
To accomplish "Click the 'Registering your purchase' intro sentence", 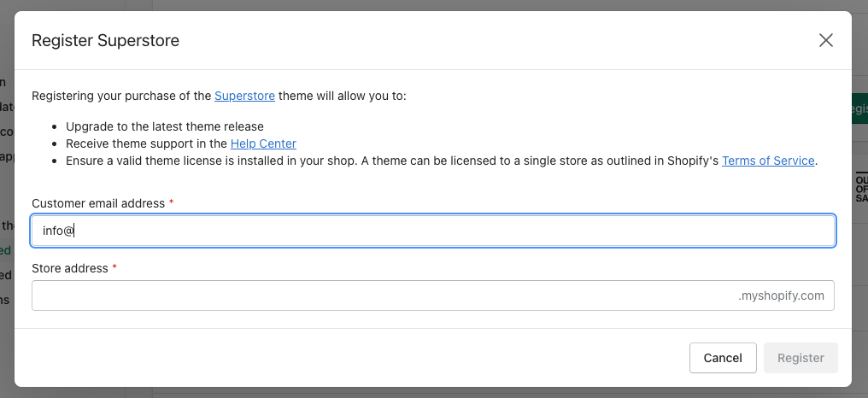I will [x=120, y=96].
